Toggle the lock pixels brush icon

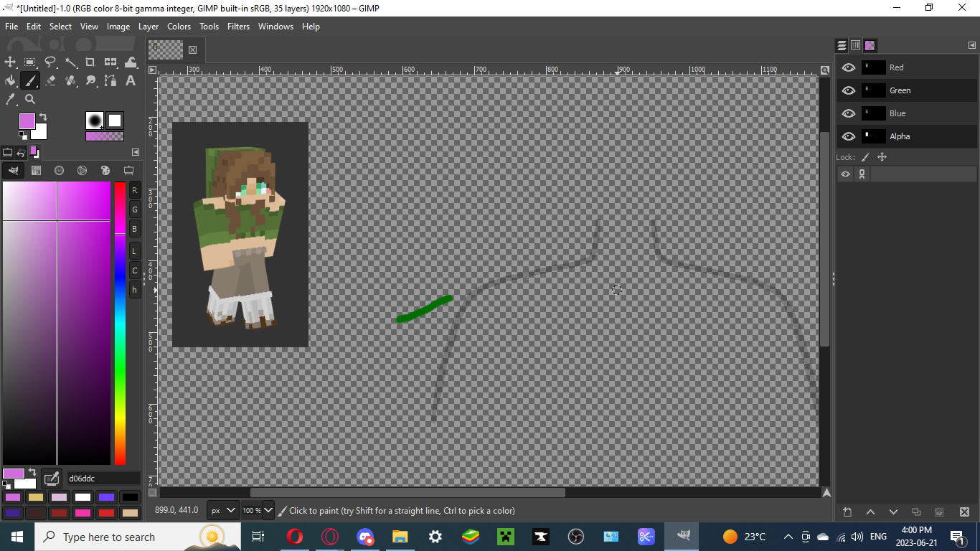(865, 157)
